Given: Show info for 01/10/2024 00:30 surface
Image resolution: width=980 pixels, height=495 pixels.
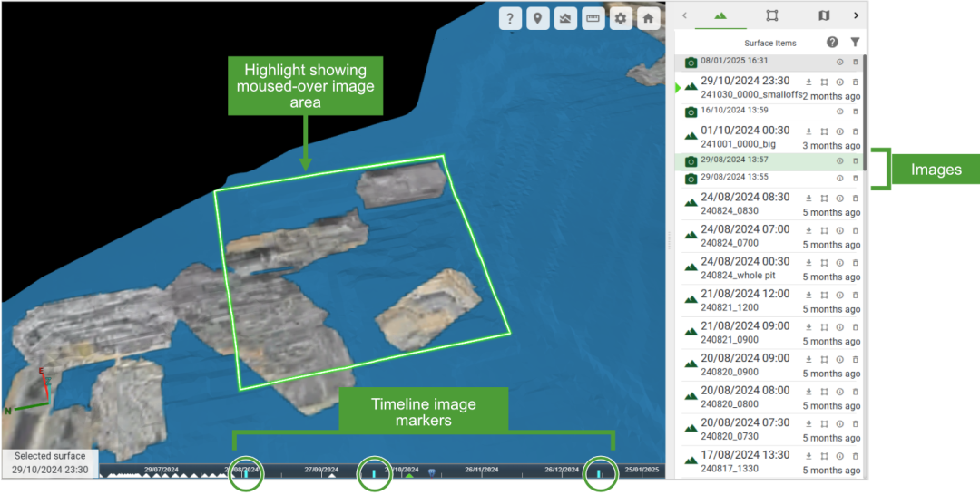Looking at the screenshot, I should [x=840, y=131].
